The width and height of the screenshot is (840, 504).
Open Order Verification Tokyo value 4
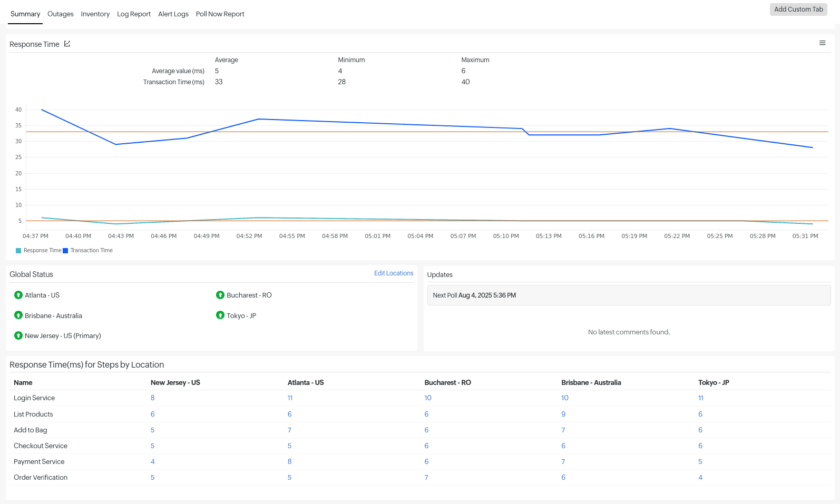700,477
